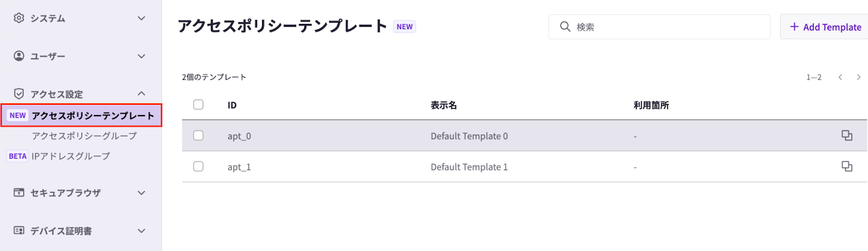
Task: Select the apt_1 row checkbox
Action: pyautogui.click(x=199, y=166)
